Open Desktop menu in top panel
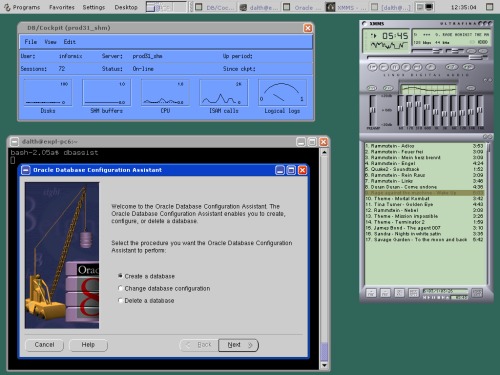The height and width of the screenshot is (375, 500). (126, 7)
